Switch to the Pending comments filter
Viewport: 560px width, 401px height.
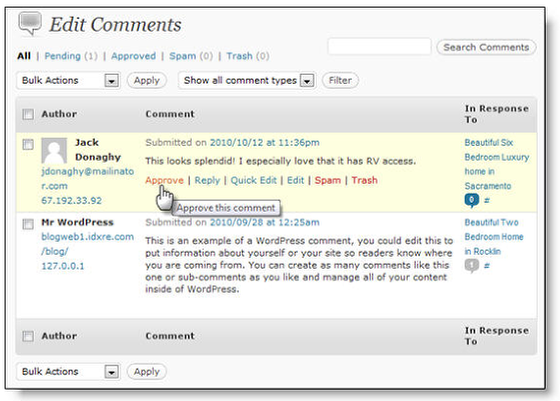[x=62, y=56]
